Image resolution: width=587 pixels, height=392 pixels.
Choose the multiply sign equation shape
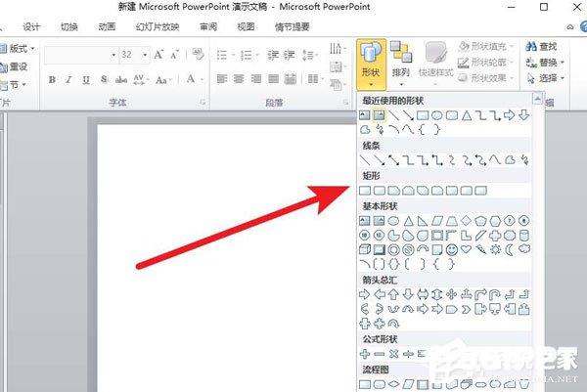(394, 354)
